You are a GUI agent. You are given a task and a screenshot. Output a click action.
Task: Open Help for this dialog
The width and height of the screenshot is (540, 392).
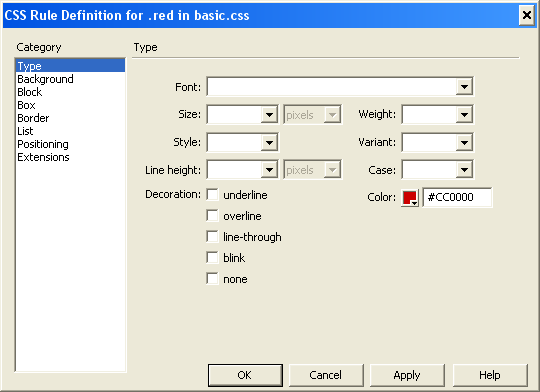pyautogui.click(x=490, y=375)
